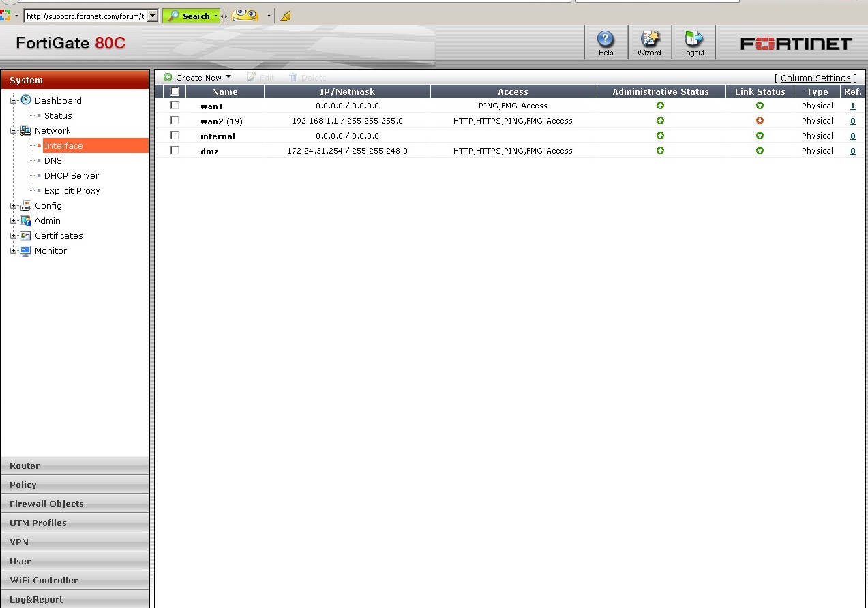The image size is (868, 608).
Task: Click the Dashboard gauge icon
Action: point(26,100)
